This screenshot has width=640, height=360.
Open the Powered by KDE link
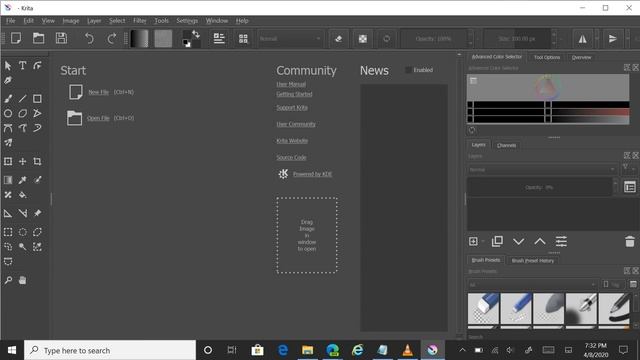pos(312,174)
